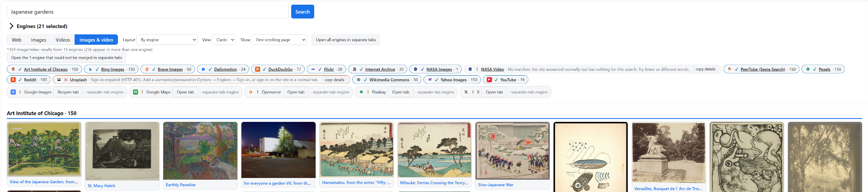Viewport: 868px width, 192px height.
Task: Open the Bing Images engine link
Action: (x=113, y=69)
